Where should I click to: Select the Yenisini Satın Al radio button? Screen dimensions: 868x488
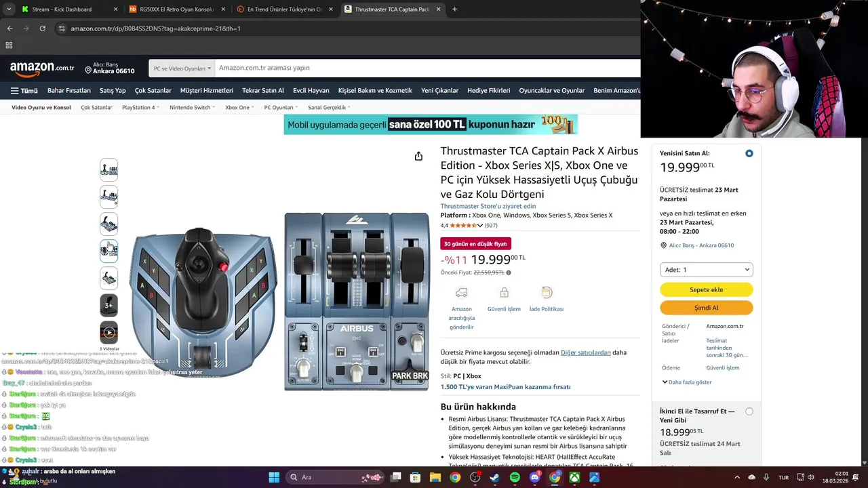(x=749, y=154)
